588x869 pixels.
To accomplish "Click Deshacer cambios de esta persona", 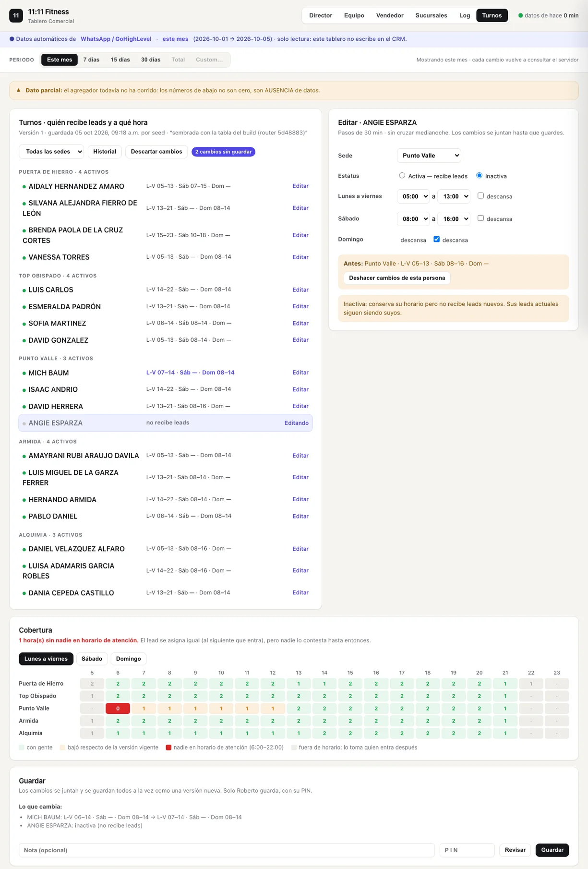I will [x=397, y=278].
